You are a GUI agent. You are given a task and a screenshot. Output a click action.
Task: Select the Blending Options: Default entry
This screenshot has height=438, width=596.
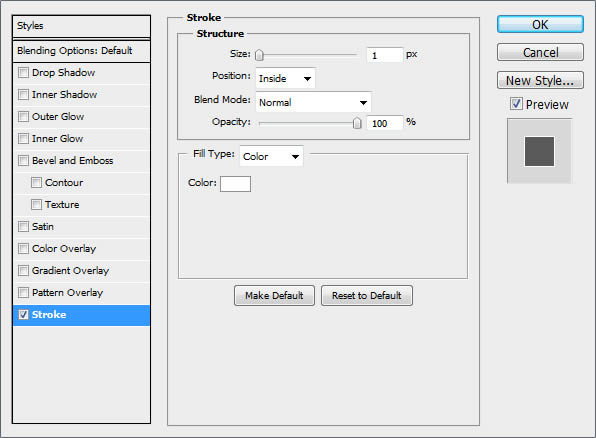click(x=81, y=51)
